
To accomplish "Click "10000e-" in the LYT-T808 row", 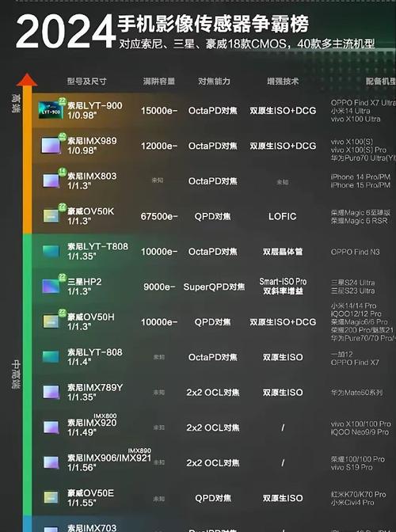I will (159, 252).
